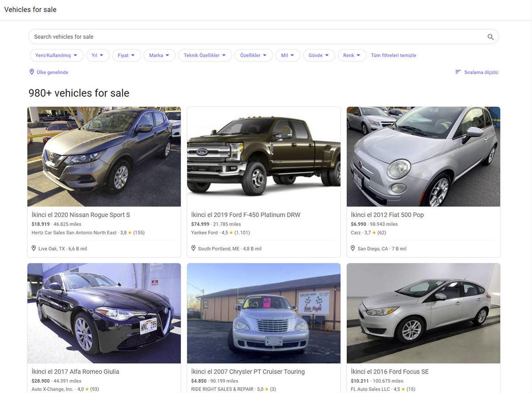Click the star rating beside Yankee Ford
The image size is (532, 393).
pos(231,232)
